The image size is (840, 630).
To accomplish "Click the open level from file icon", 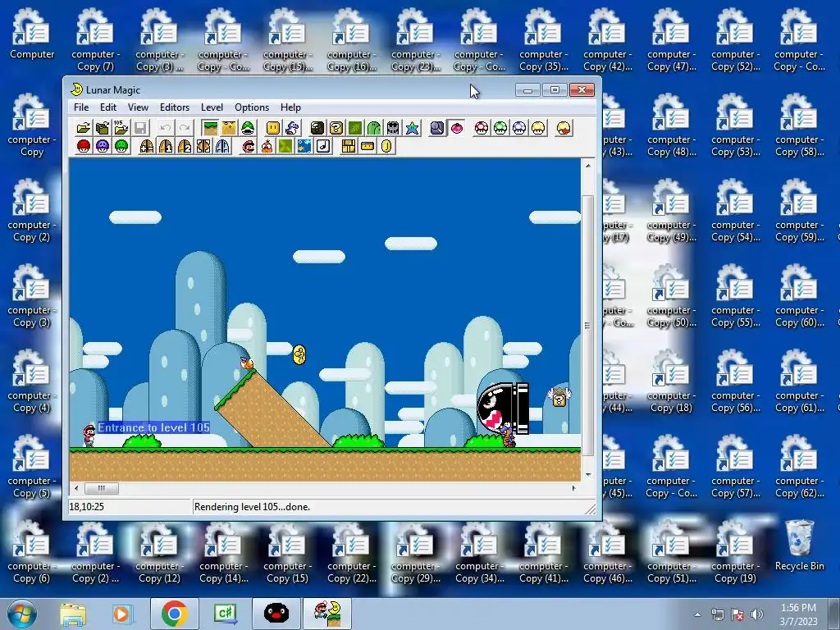I will 103,128.
